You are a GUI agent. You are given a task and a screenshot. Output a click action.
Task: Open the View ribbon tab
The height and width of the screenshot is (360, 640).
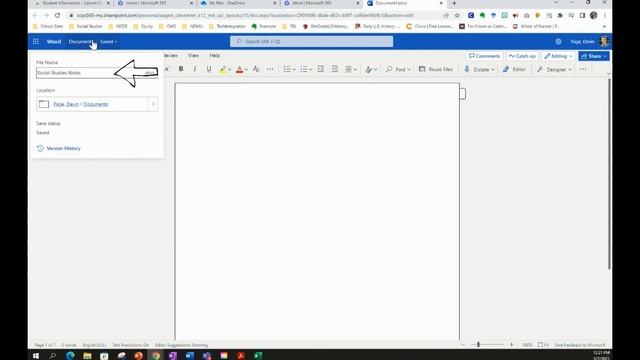coord(193,56)
